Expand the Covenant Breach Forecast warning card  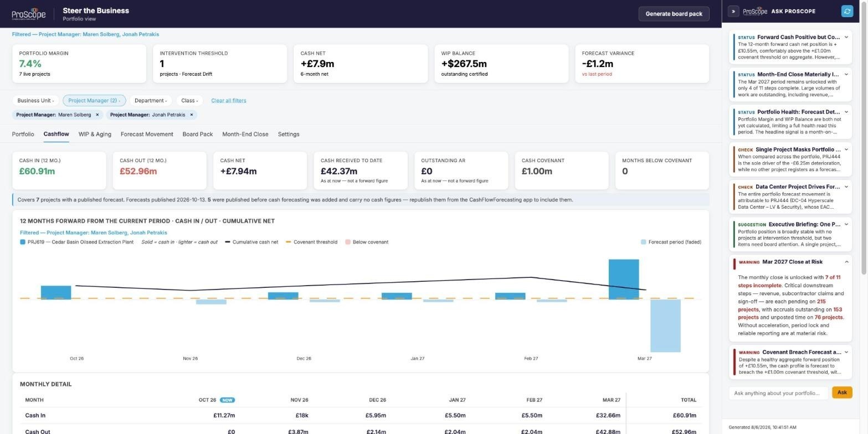pyautogui.click(x=846, y=352)
